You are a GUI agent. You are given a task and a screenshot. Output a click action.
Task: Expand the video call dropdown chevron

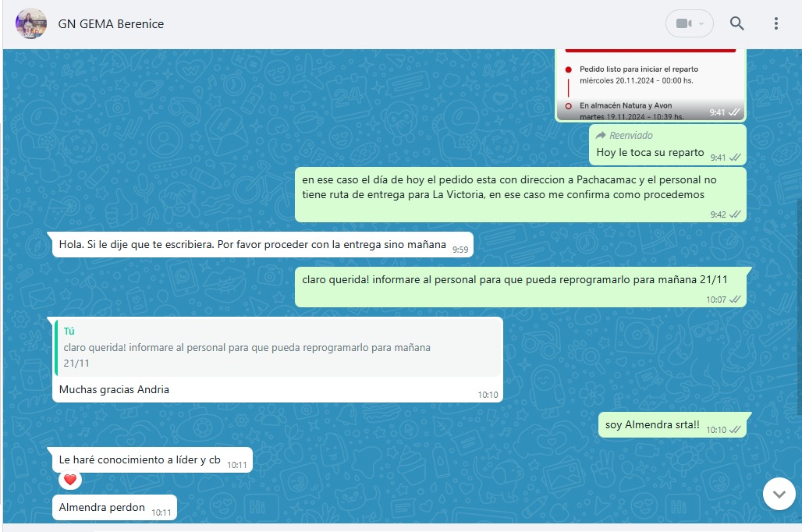click(701, 23)
